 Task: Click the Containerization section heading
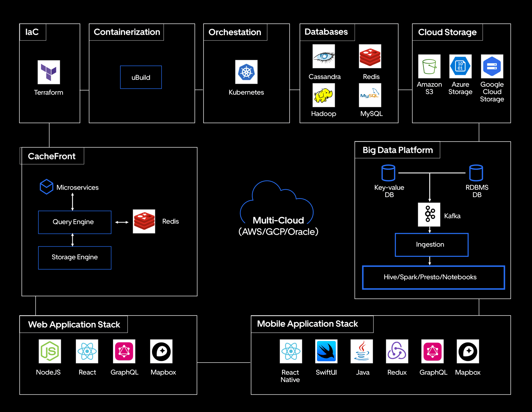tap(127, 32)
